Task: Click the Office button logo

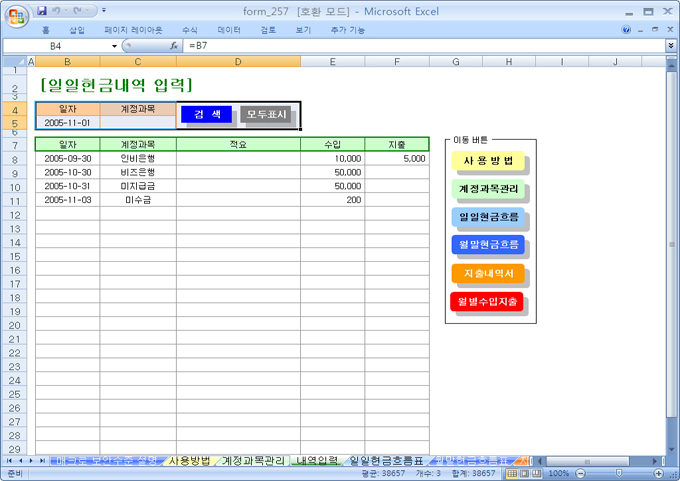Action: click(16, 15)
